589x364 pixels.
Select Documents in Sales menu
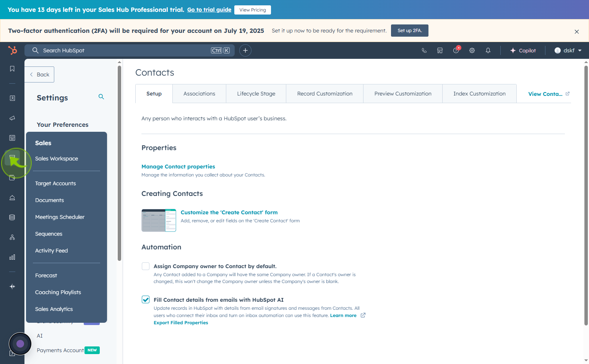(x=49, y=200)
